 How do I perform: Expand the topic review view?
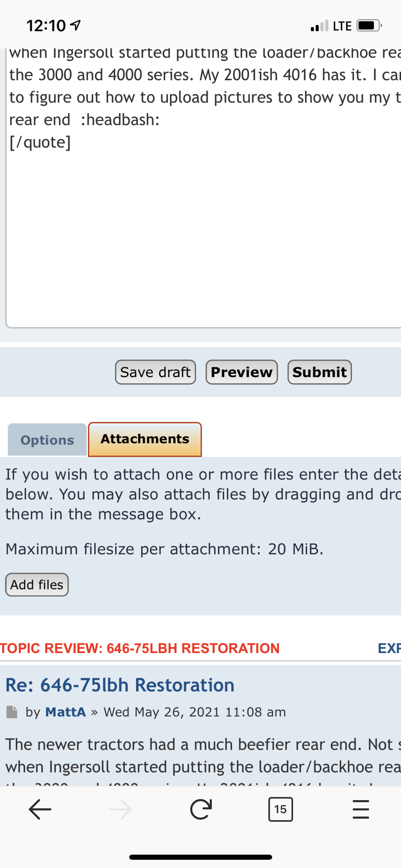tap(389, 648)
